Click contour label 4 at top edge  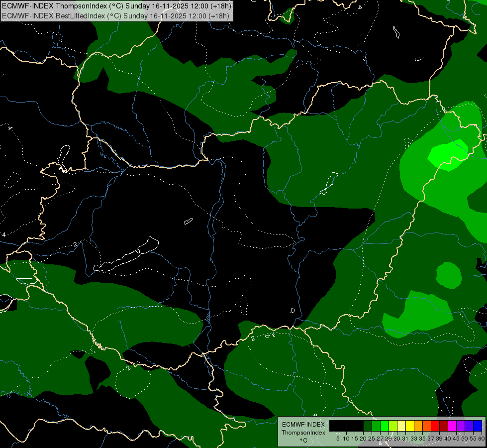(360, 7)
